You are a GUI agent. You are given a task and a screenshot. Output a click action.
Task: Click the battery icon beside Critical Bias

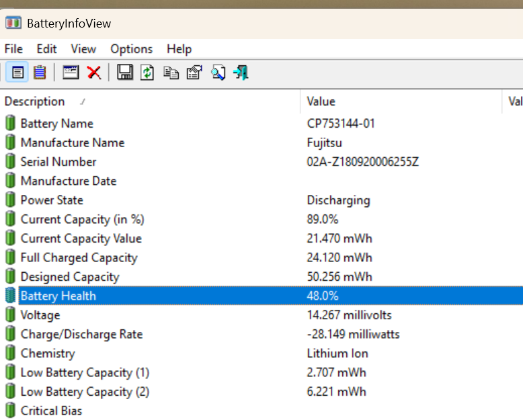pos(10,411)
